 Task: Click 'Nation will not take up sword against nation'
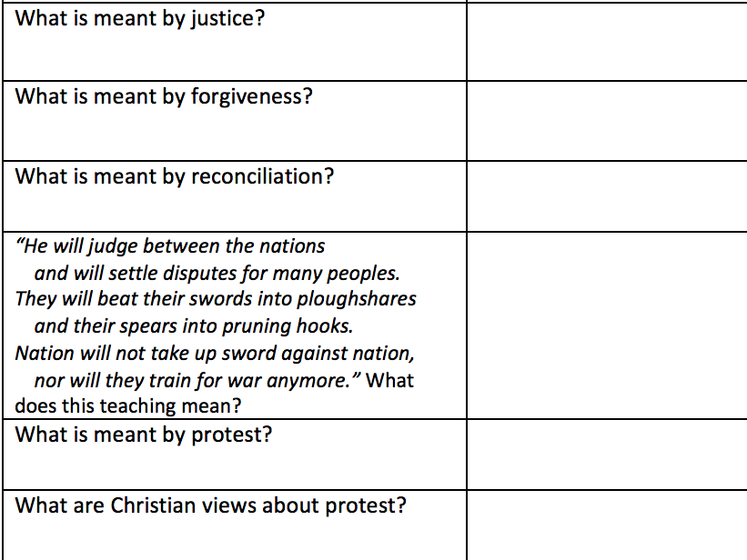coord(215,354)
